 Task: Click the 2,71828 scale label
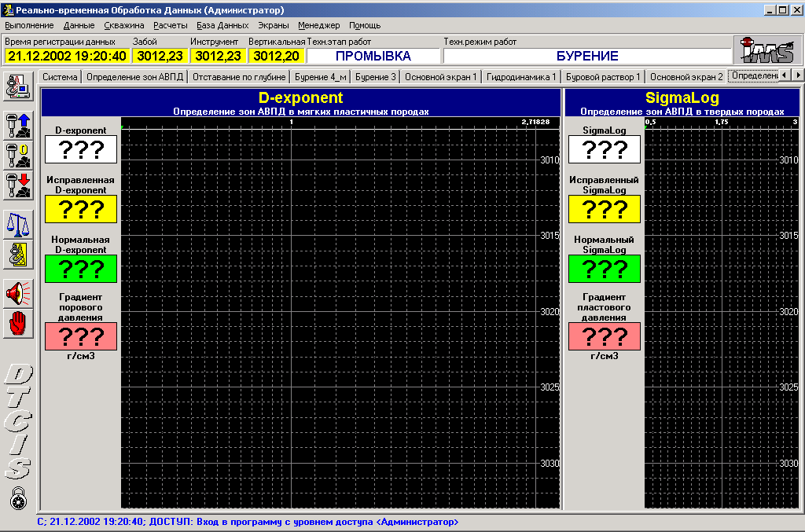(535, 122)
